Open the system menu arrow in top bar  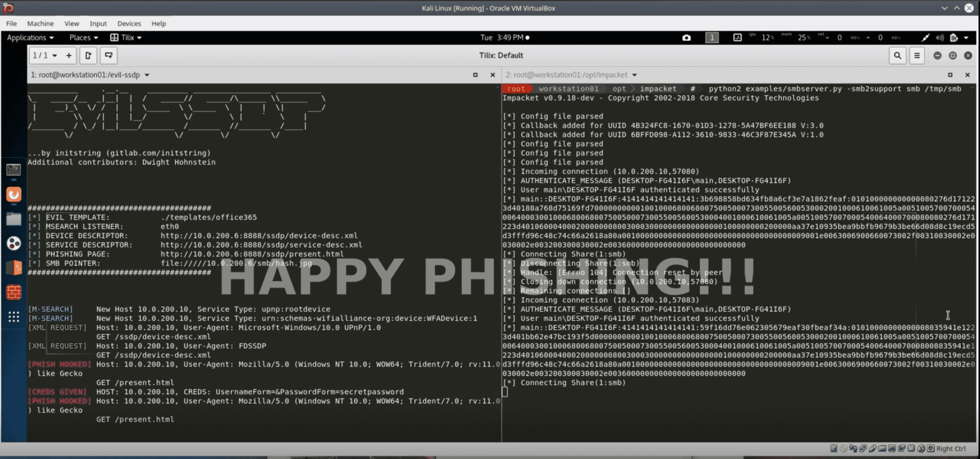[966, 38]
